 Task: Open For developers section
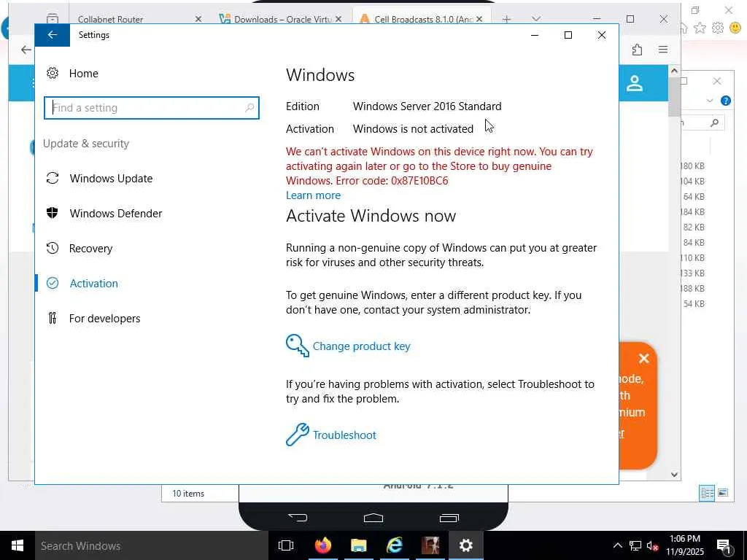tap(105, 318)
